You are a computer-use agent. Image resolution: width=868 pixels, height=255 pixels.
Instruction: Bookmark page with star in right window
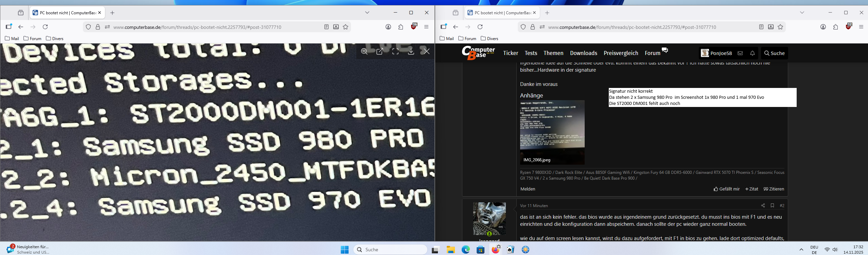click(780, 27)
